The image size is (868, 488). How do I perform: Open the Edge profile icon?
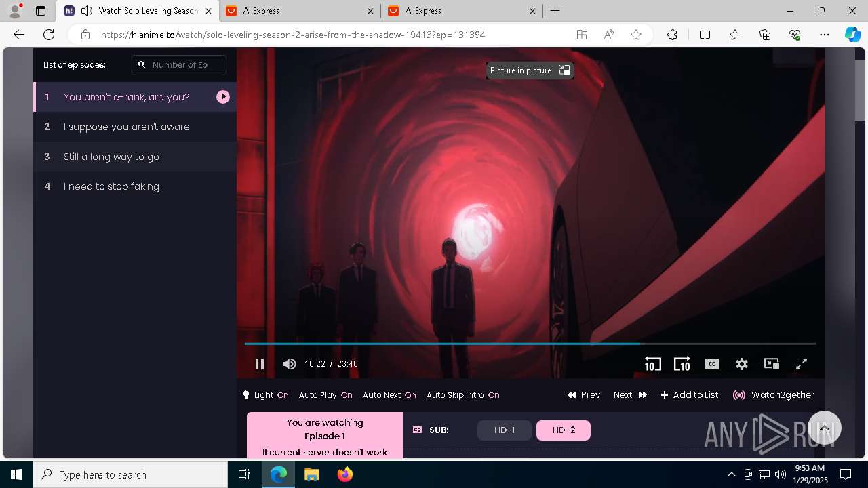coord(15,11)
